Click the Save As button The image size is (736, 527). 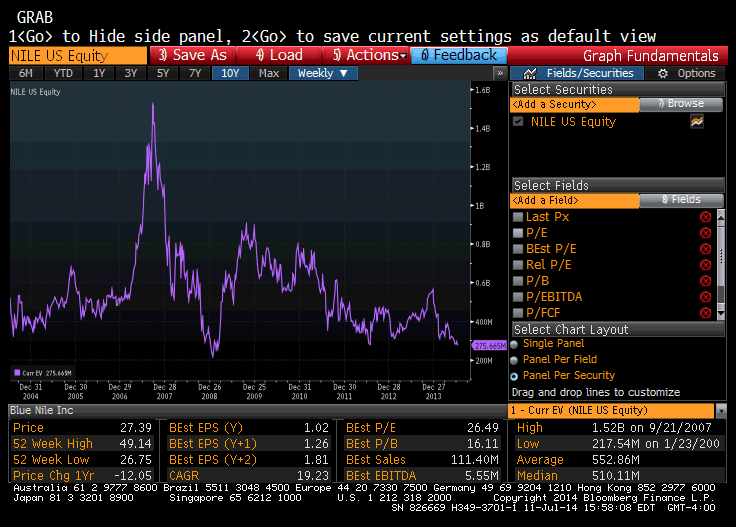pyautogui.click(x=192, y=55)
